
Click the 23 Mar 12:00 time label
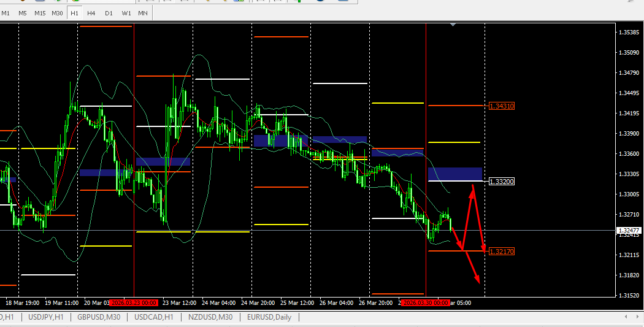(180, 302)
